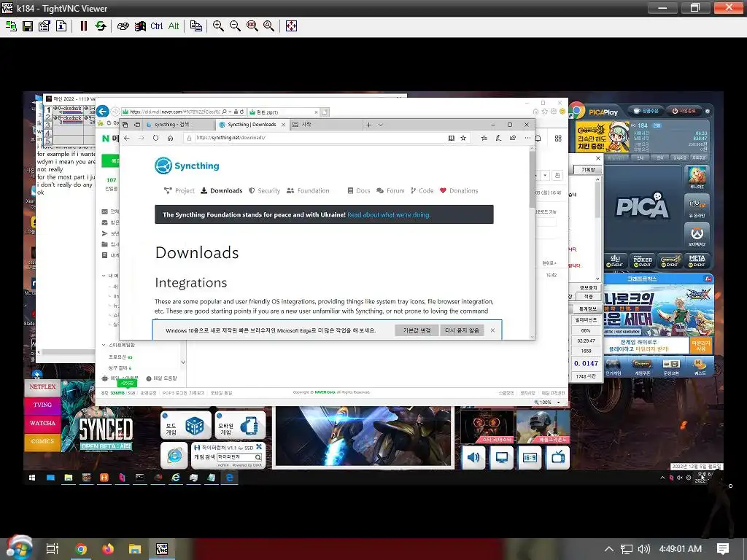Show the connection info icon
Screen dimensions: 747x560
click(x=61, y=26)
